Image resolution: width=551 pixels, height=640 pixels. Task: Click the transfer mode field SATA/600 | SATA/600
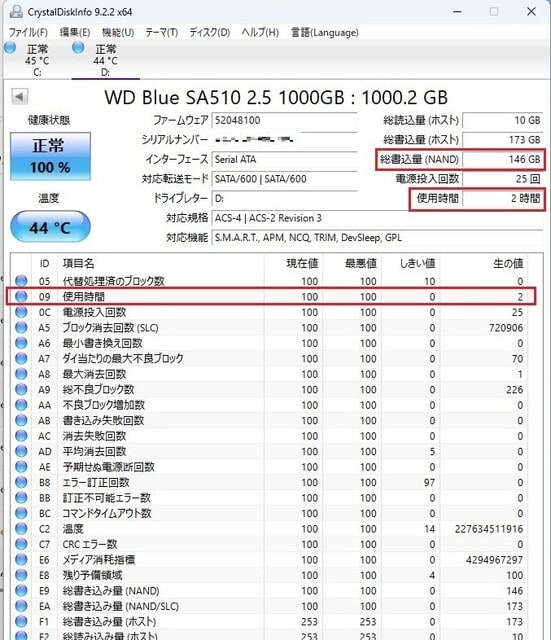(284, 179)
